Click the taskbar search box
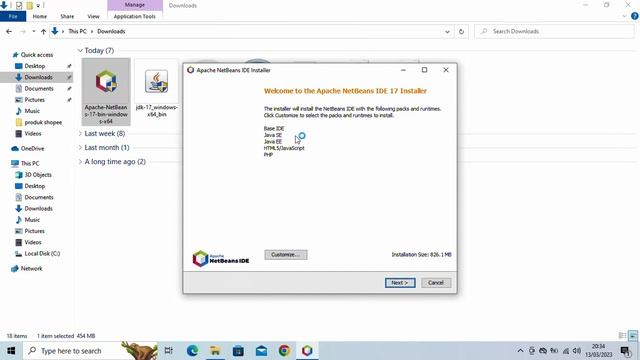 point(91,351)
